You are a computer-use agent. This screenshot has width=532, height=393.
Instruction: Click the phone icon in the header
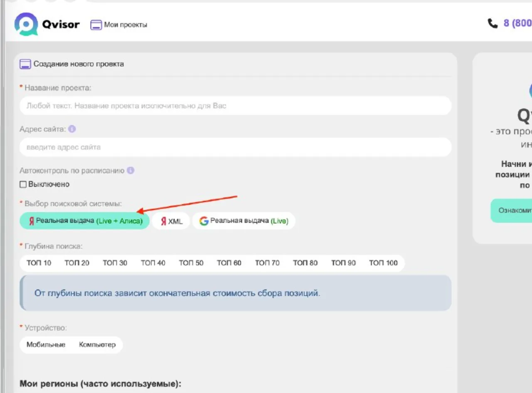coord(493,23)
